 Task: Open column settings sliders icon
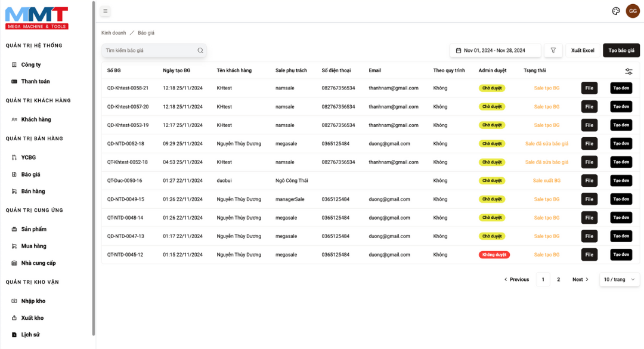[628, 71]
